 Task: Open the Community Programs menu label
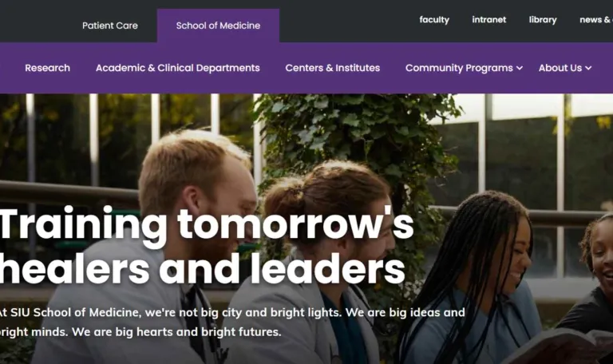[x=459, y=68]
